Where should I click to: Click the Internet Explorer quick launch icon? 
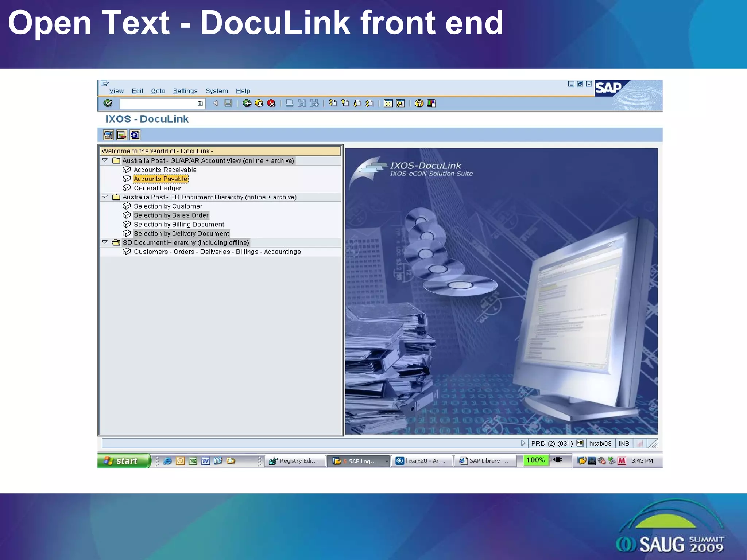click(167, 461)
